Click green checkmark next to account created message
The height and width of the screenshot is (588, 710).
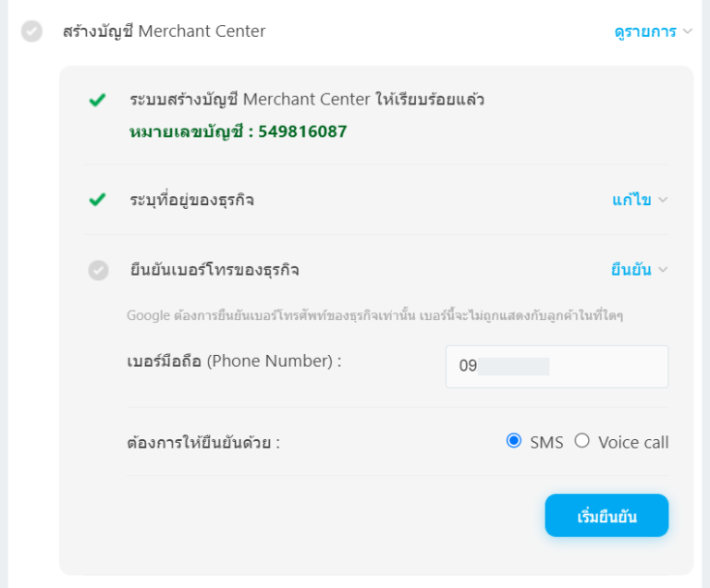(x=97, y=100)
